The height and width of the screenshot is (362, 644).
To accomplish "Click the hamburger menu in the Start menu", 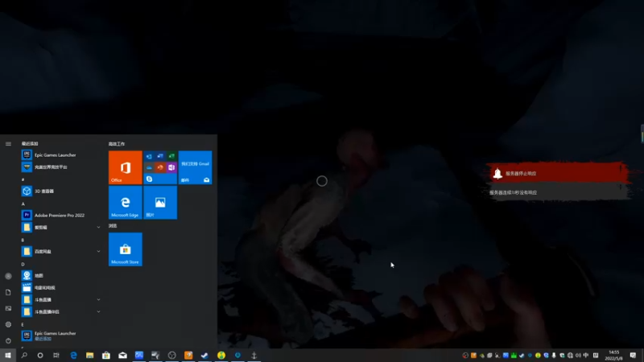I will coord(8,144).
